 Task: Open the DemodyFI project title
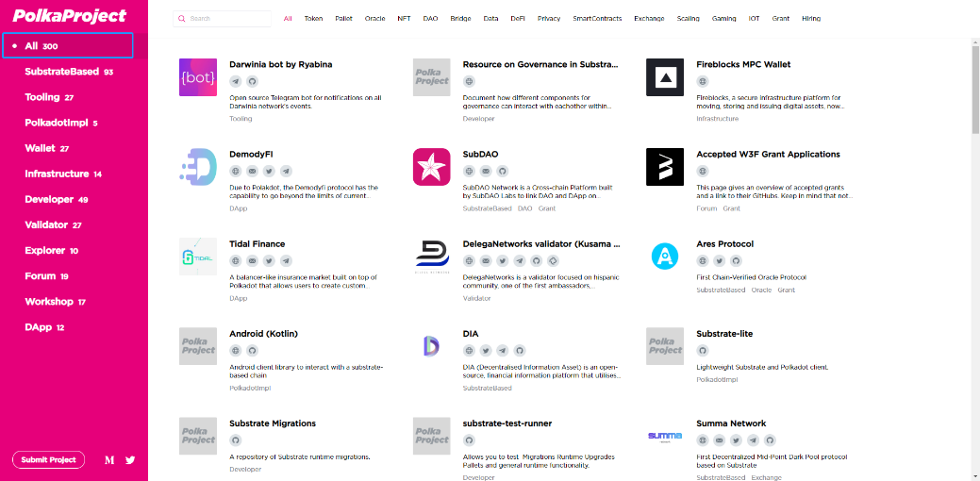tap(251, 154)
